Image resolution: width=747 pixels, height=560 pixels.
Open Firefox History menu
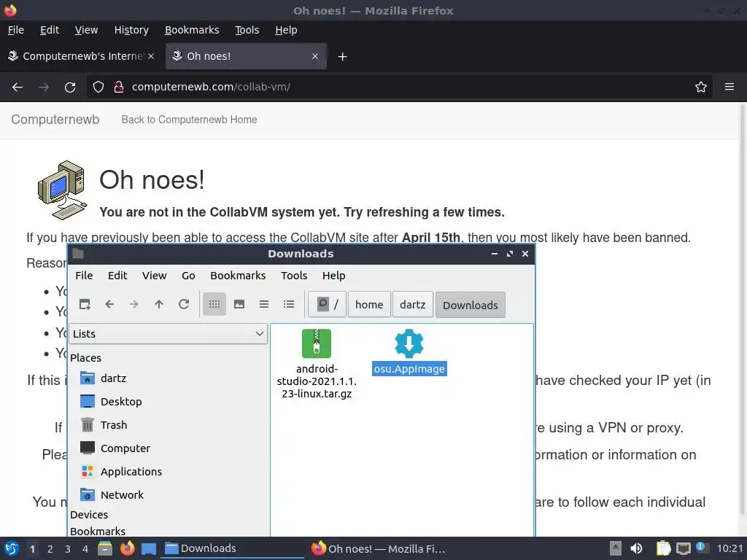pyautogui.click(x=131, y=30)
